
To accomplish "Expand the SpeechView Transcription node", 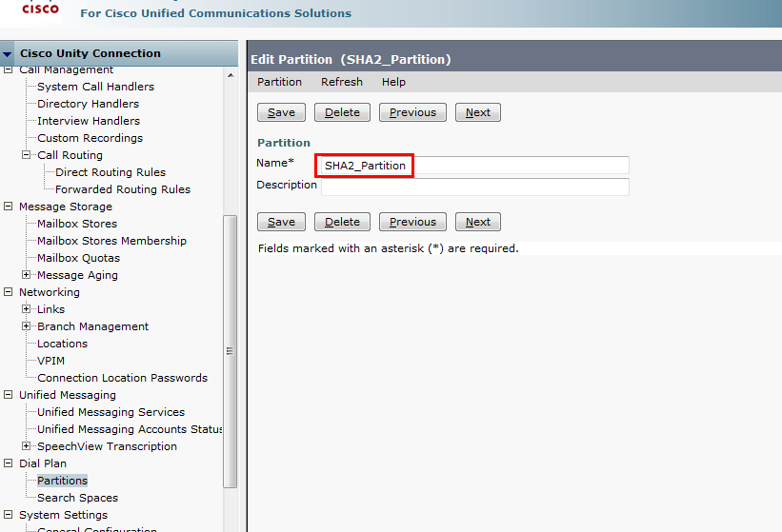I will (x=27, y=445).
